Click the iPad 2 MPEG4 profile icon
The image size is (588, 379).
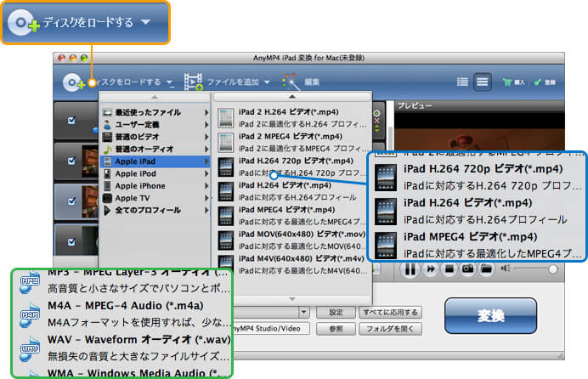[226, 143]
